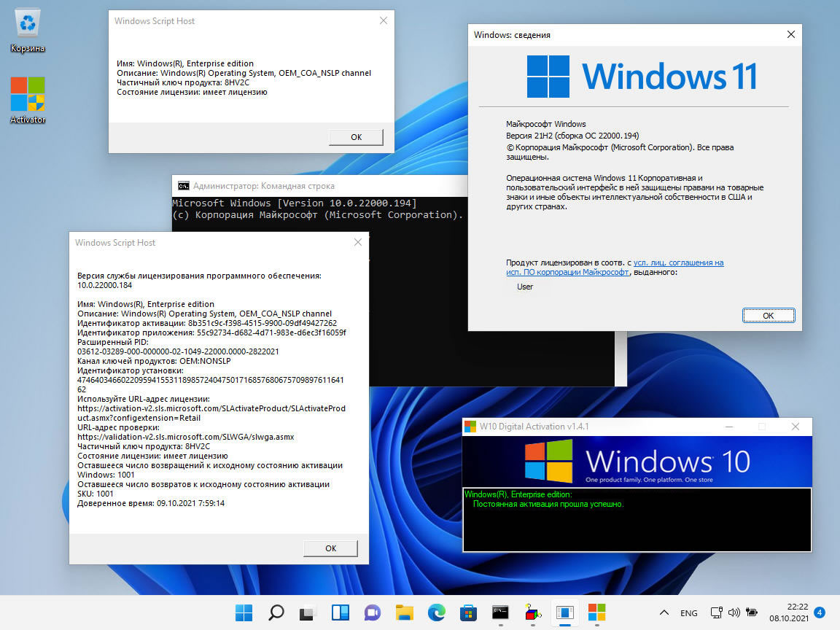840x630 pixels.
Task: Minimize W10 Digital Activation window
Action: click(729, 427)
